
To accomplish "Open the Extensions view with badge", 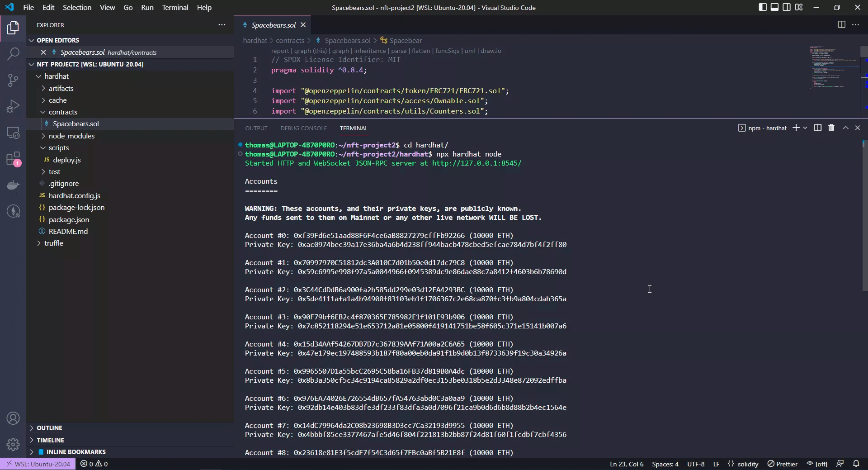I will [x=13, y=159].
